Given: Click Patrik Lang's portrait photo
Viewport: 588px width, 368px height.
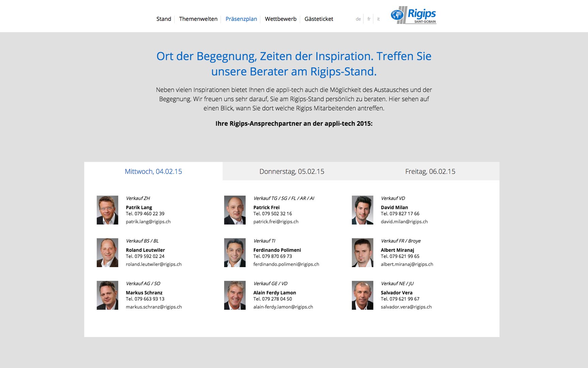Looking at the screenshot, I should pos(108,210).
